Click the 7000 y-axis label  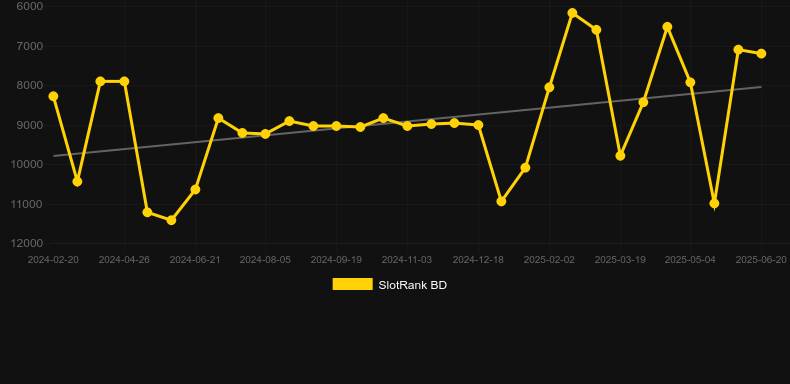[x=30, y=46]
